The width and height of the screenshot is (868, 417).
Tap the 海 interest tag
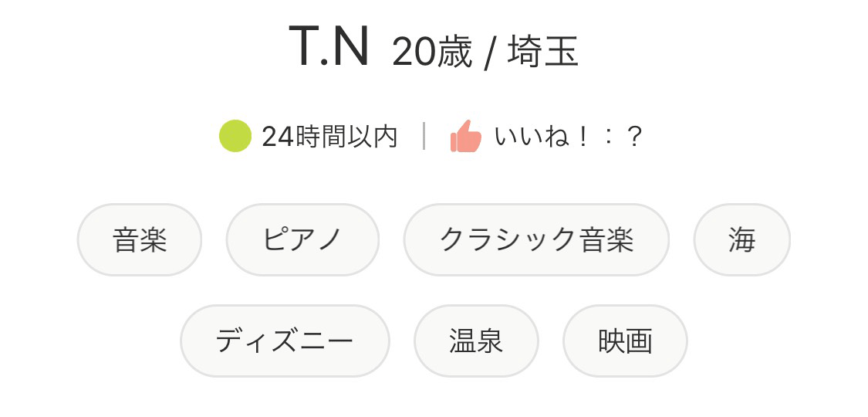click(x=741, y=239)
